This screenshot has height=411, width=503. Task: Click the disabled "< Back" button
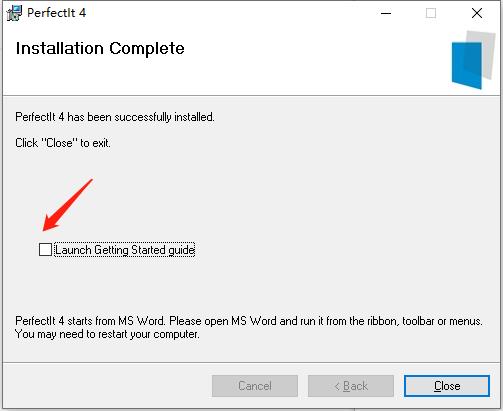pyautogui.click(x=351, y=386)
